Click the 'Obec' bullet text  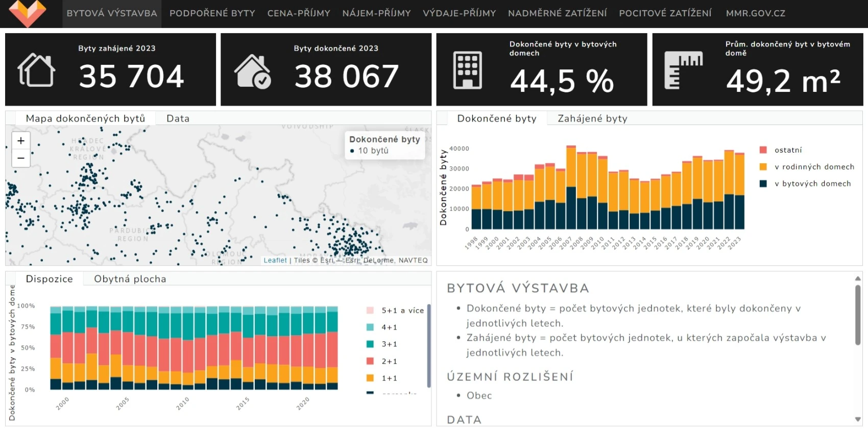[x=479, y=395]
